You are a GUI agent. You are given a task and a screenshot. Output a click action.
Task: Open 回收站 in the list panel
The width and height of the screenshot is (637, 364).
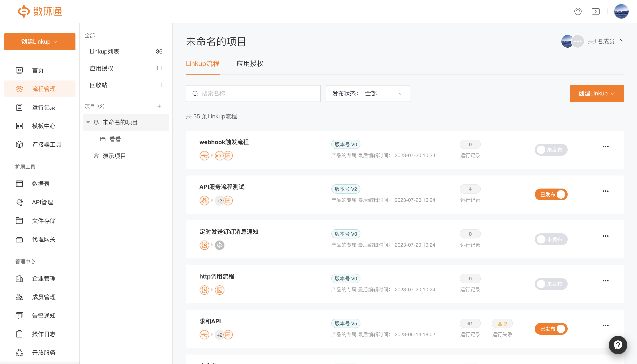point(126,85)
